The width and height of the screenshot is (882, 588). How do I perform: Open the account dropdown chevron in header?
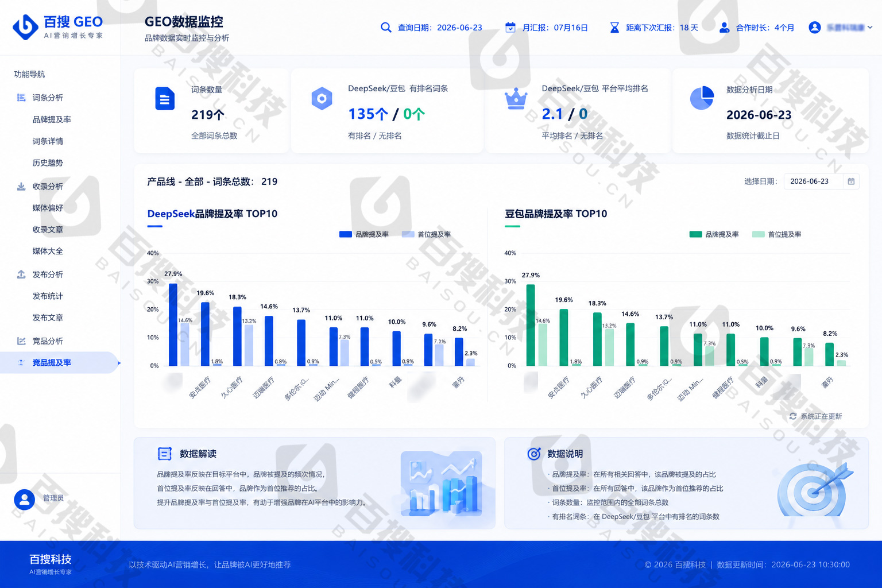[870, 28]
